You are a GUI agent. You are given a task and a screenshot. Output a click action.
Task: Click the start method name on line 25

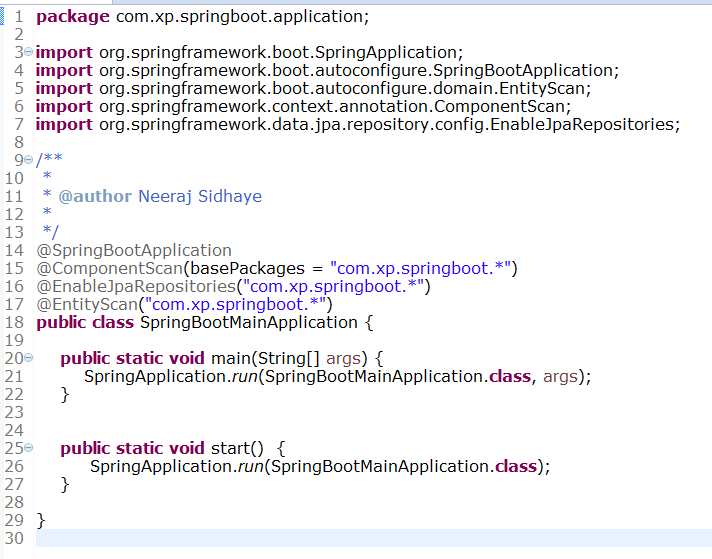tap(231, 448)
